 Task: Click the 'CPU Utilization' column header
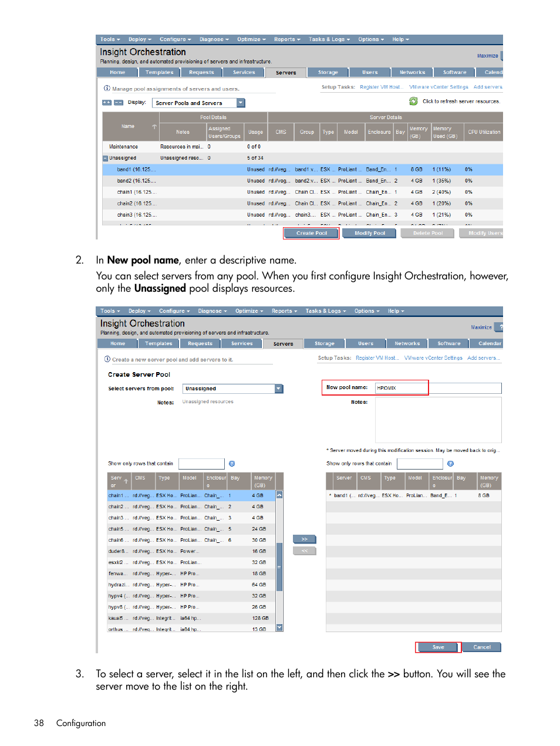tap(484, 132)
